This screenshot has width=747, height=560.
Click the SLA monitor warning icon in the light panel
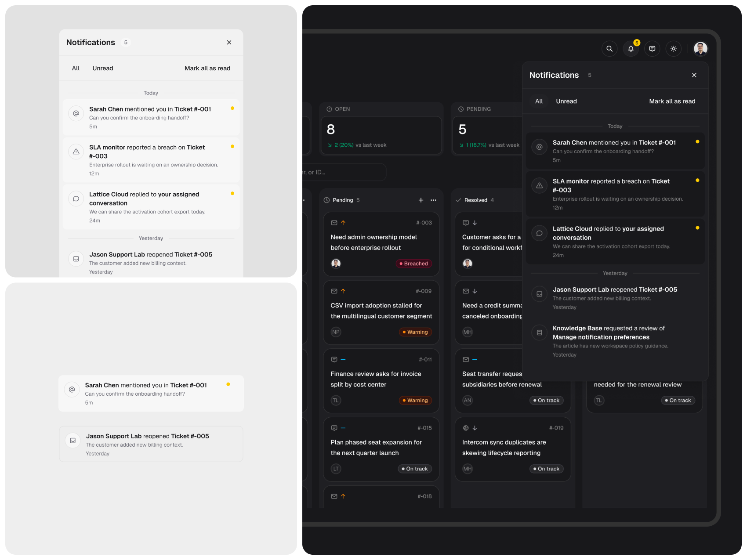(x=76, y=152)
